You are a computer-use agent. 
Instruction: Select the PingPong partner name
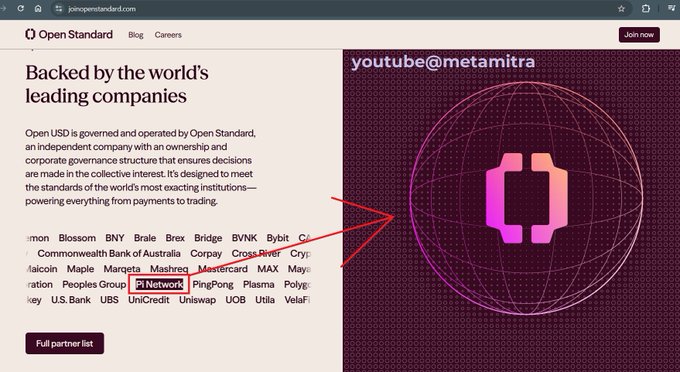(x=213, y=284)
